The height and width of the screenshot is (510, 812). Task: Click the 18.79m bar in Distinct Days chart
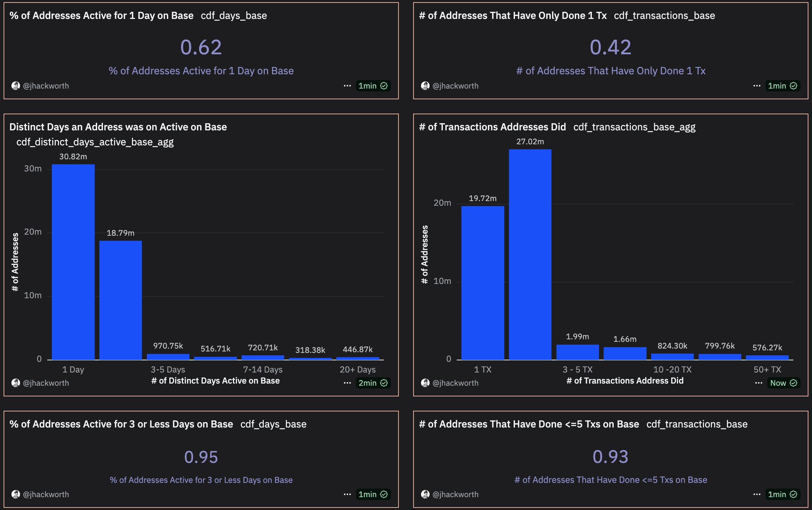[x=120, y=300]
